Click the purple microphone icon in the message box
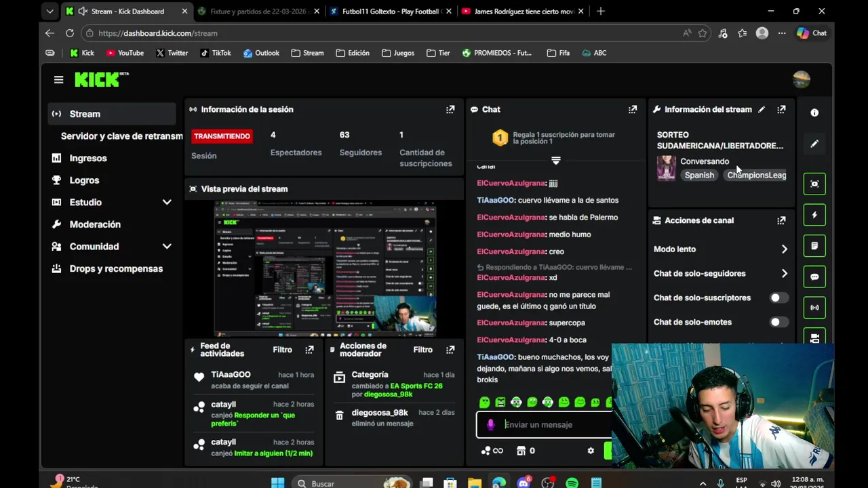 pos(491,424)
